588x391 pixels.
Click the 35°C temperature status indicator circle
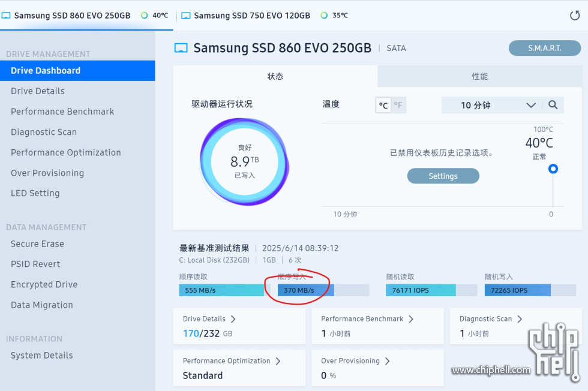click(324, 16)
